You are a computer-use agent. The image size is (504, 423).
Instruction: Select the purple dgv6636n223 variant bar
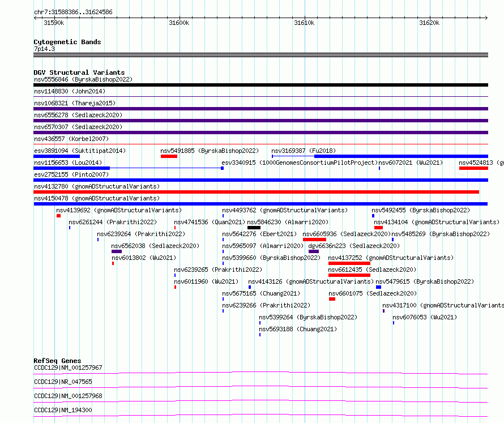coord(313,251)
